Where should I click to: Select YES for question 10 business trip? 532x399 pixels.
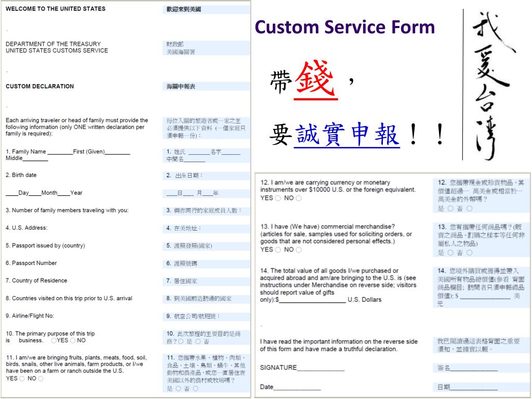pos(54,340)
